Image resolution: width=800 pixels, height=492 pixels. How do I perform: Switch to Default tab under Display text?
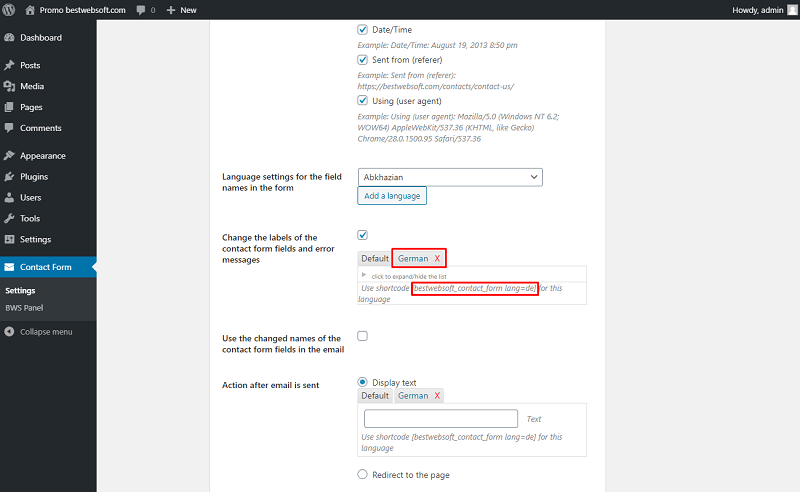click(375, 396)
